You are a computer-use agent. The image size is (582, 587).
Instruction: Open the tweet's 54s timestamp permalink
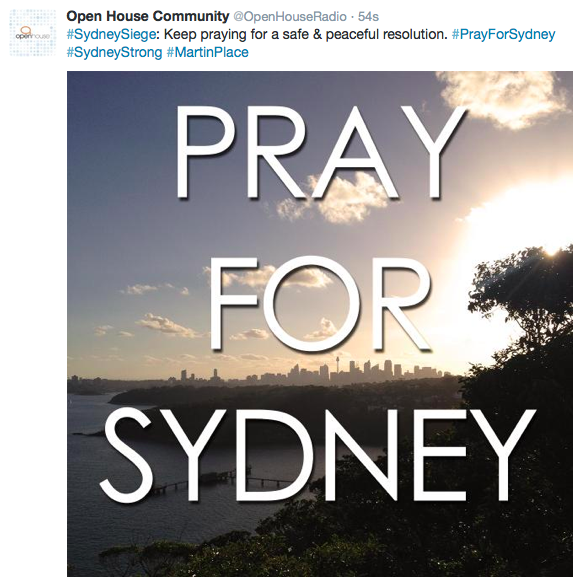point(368,16)
